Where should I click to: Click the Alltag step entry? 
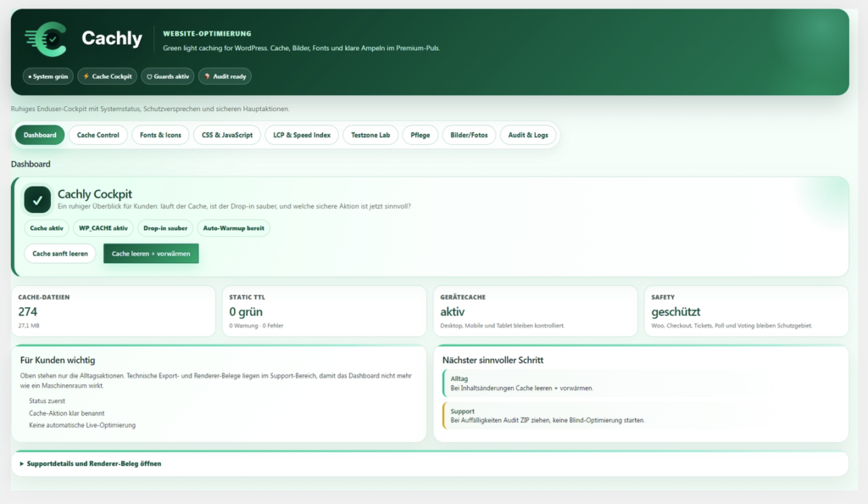click(643, 384)
